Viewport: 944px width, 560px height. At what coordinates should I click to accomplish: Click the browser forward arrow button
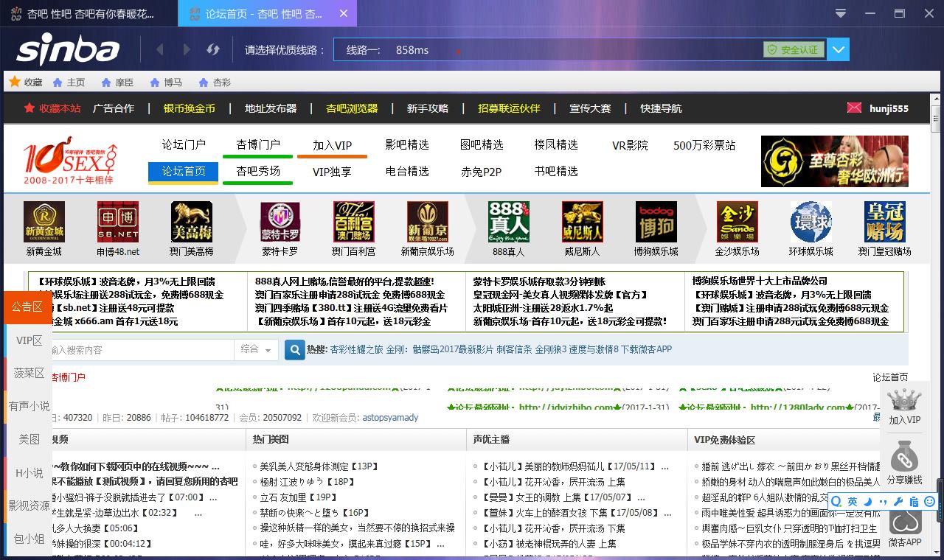(x=187, y=49)
